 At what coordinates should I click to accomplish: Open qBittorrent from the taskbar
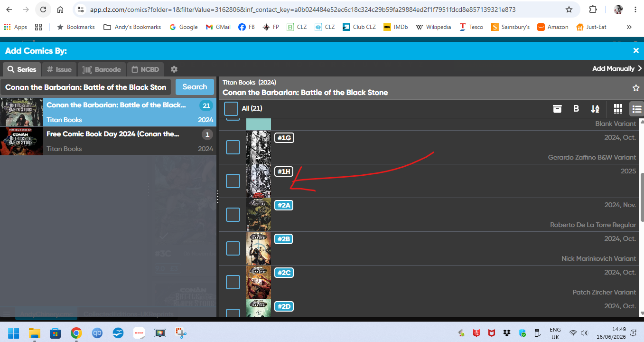[x=97, y=332]
